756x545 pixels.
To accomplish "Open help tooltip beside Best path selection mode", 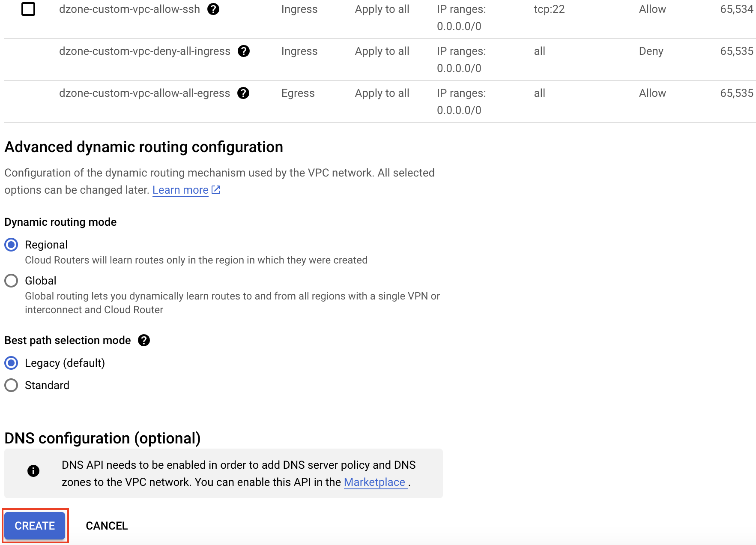I will point(145,340).
